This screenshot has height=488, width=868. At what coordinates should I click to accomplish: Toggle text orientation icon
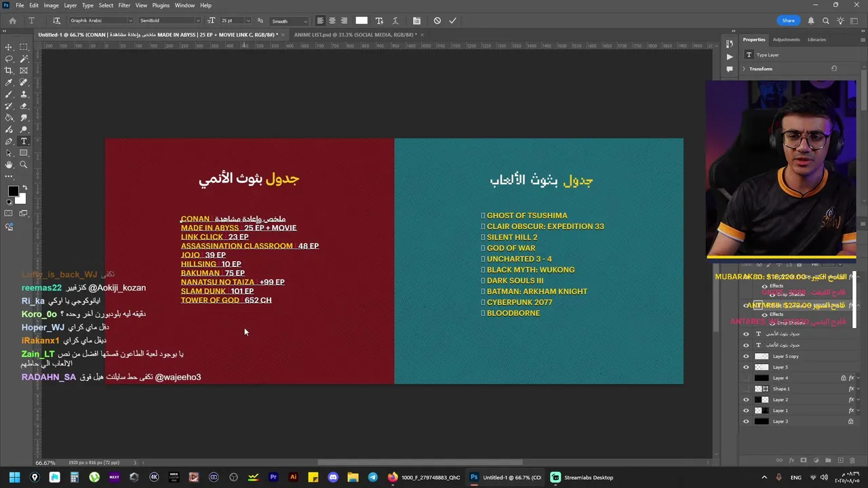coord(56,20)
